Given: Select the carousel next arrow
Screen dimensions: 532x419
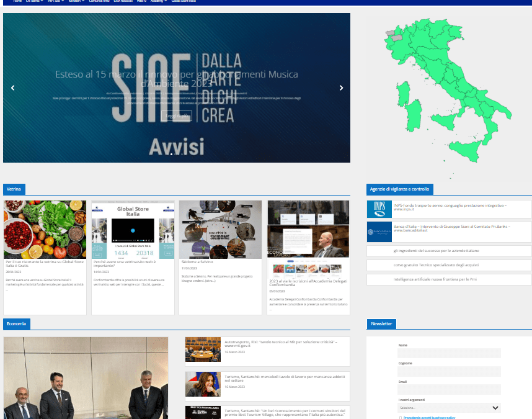Looking at the screenshot, I should (341, 88).
